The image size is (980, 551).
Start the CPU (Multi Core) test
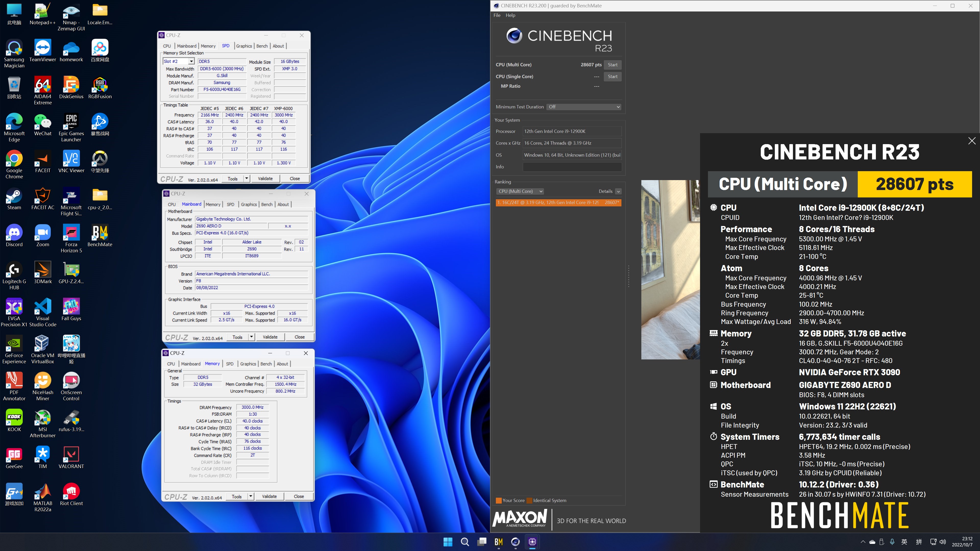point(612,65)
